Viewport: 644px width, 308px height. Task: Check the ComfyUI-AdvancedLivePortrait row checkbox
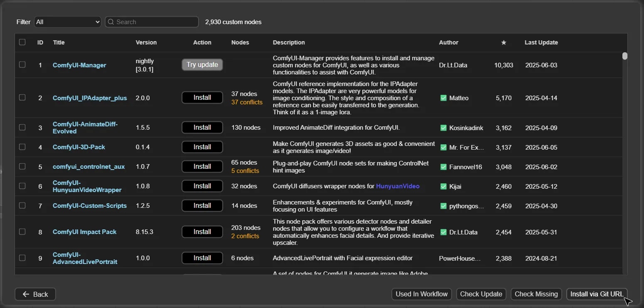22,258
